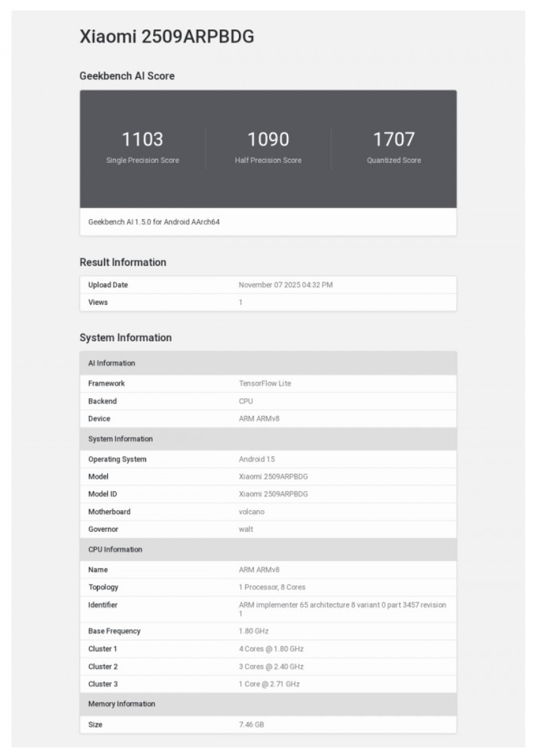Select the 1090 Half Precision Score

pos(268,140)
